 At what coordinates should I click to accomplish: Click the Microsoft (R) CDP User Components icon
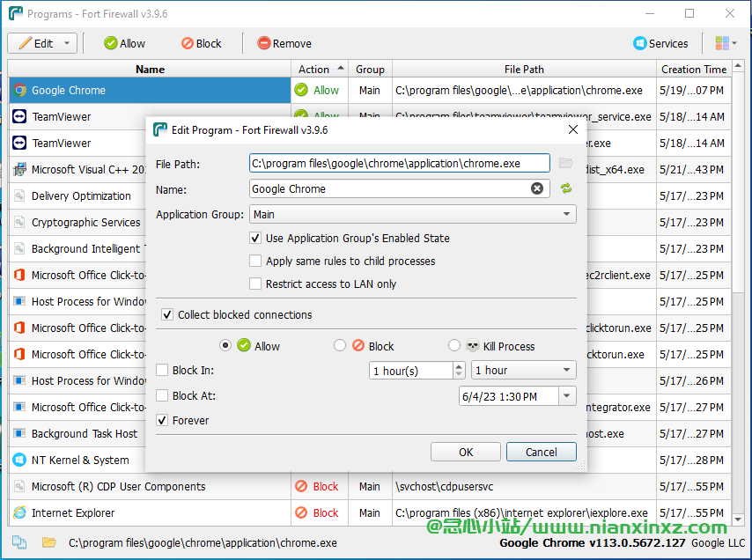pyautogui.click(x=19, y=486)
